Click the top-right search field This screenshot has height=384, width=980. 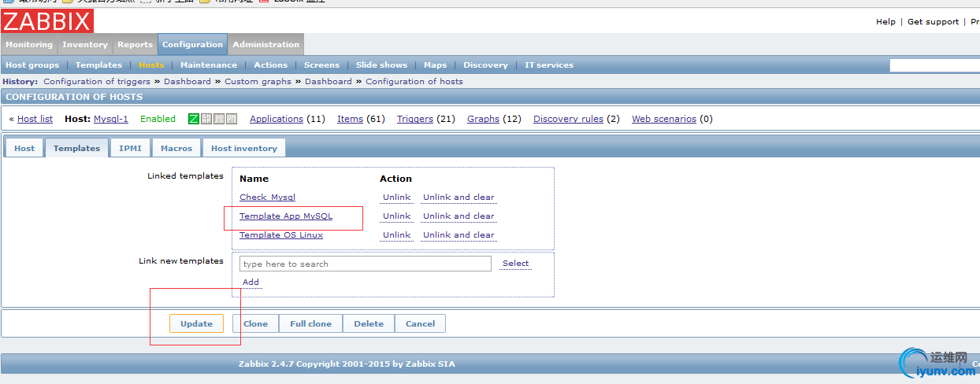pos(934,65)
